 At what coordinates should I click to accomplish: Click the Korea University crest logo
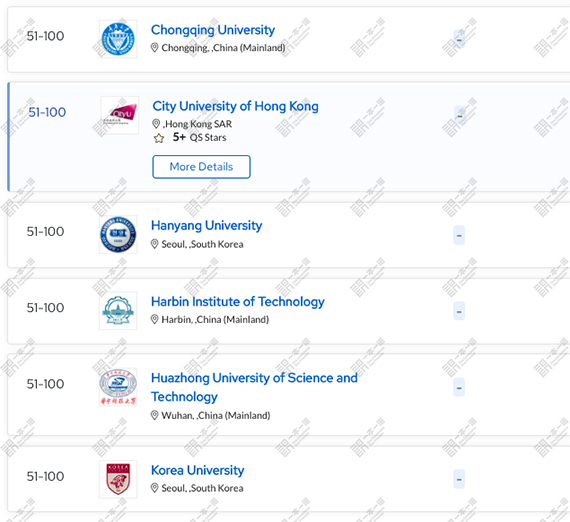118,479
